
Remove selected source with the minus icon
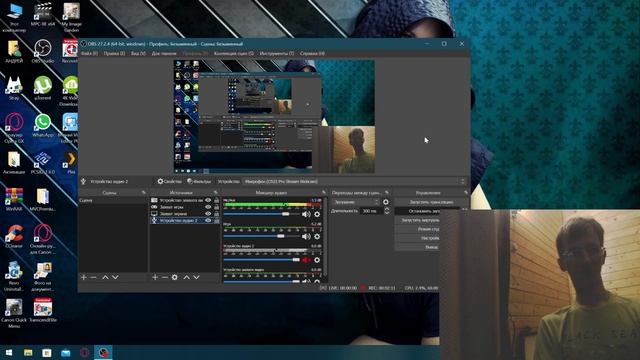point(164,277)
